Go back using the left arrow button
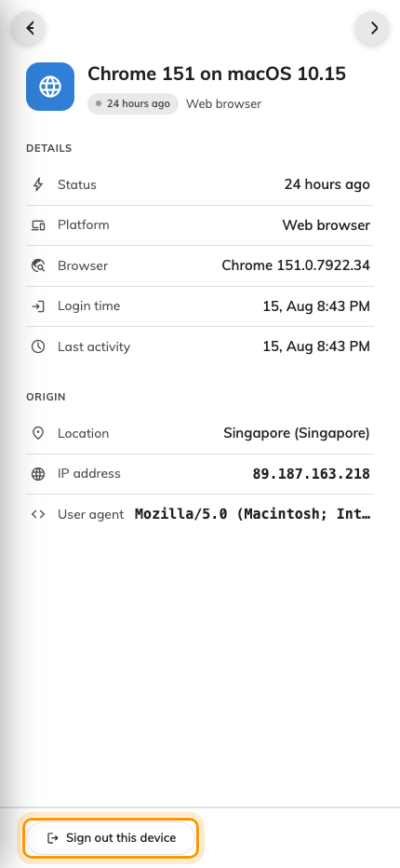The width and height of the screenshot is (400, 868). tap(30, 28)
